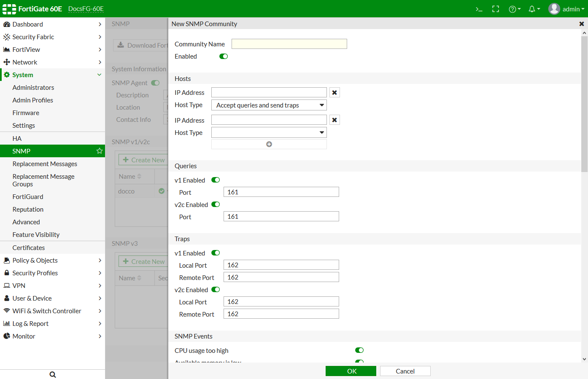588x379 pixels.
Task: Click the Community Name input field
Action: [x=289, y=43]
